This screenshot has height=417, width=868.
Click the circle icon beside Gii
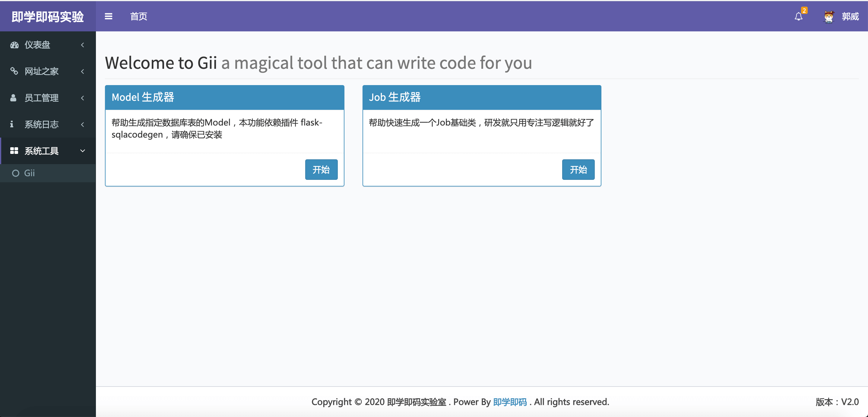tap(15, 173)
